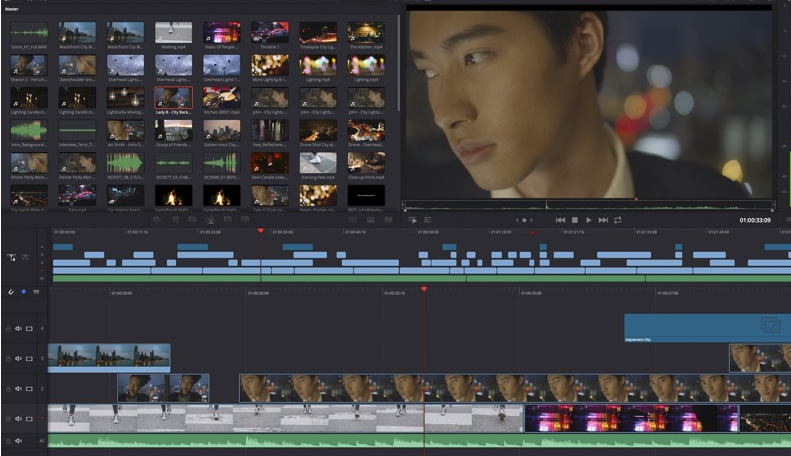Toggle timeline snapping magnet icon
791x456 pixels.
point(11,292)
